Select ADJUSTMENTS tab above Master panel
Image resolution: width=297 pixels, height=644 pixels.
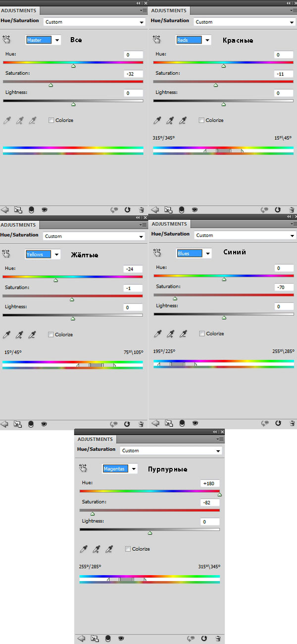click(x=19, y=10)
